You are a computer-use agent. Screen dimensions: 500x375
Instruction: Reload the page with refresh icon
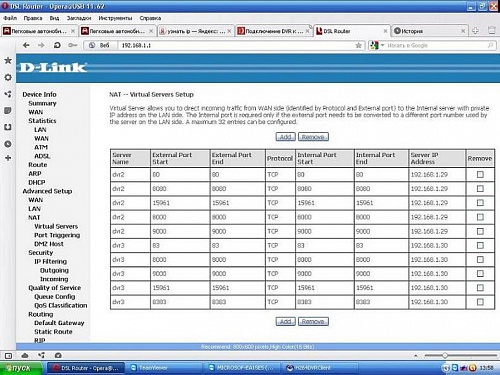pyautogui.click(x=57, y=45)
